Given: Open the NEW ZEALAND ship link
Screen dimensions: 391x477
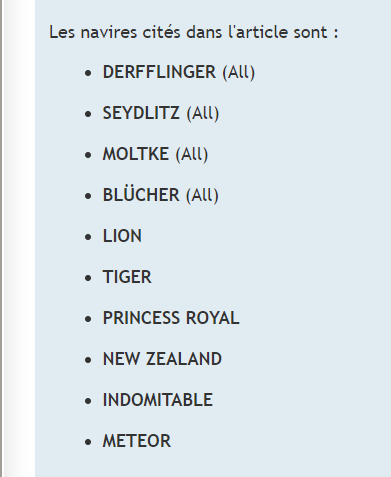Looking at the screenshot, I should point(162,359).
